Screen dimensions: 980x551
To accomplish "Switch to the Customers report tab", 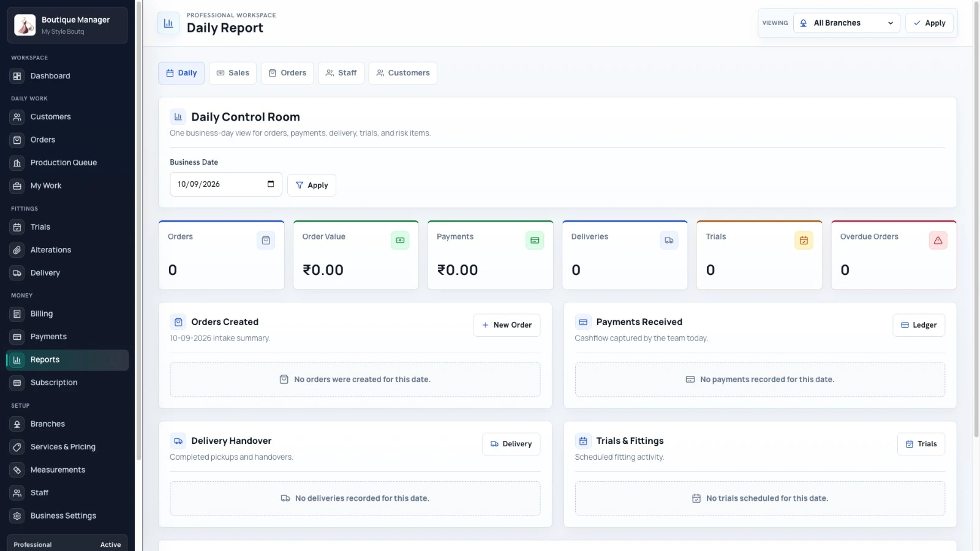I will 403,73.
